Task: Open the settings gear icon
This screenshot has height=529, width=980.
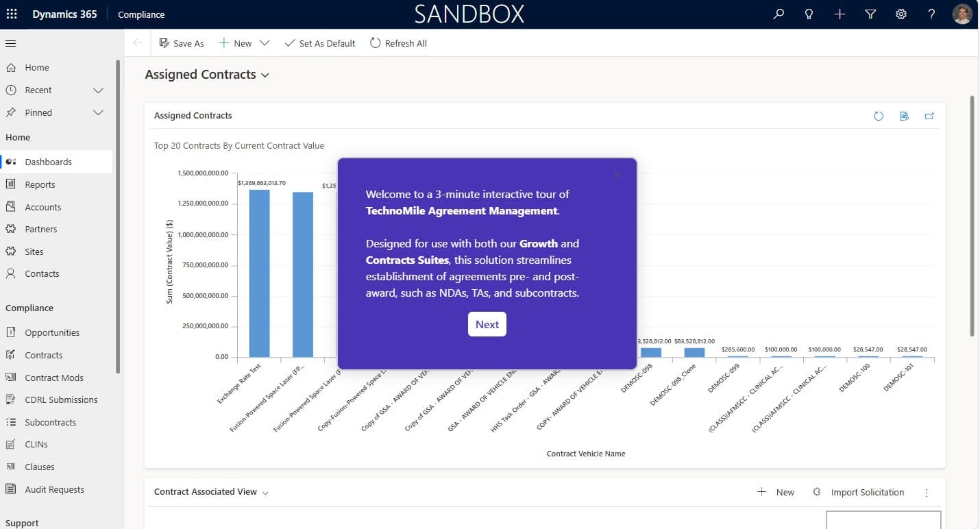Action: (901, 14)
